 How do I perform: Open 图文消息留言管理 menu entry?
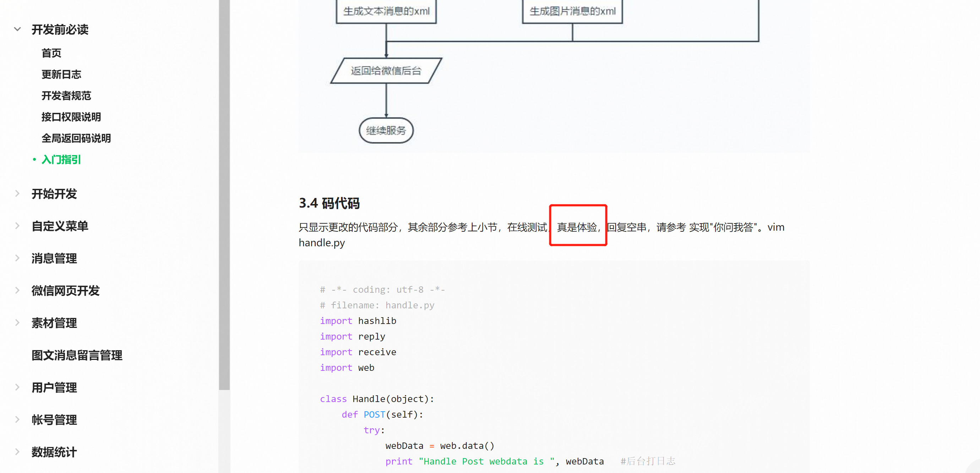tap(77, 355)
